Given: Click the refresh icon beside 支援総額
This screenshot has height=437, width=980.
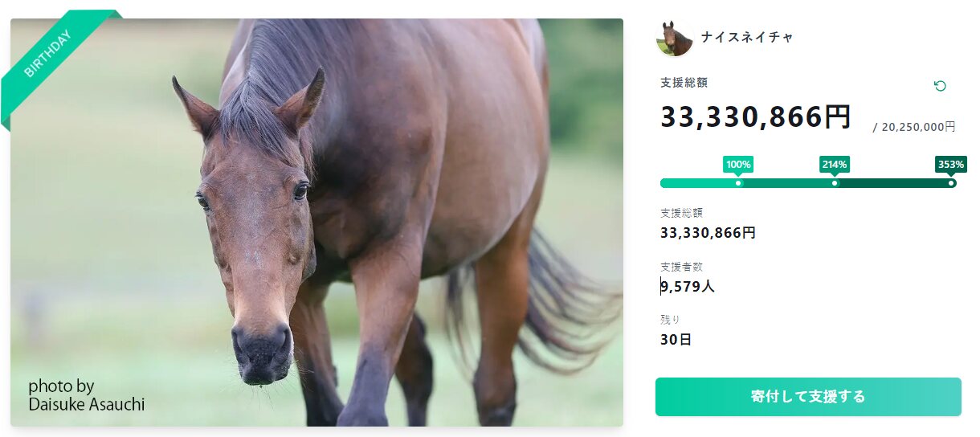Looking at the screenshot, I should click(940, 86).
